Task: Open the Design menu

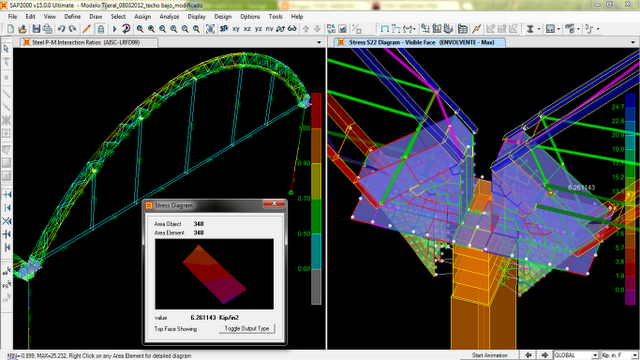Action: pyautogui.click(x=223, y=17)
